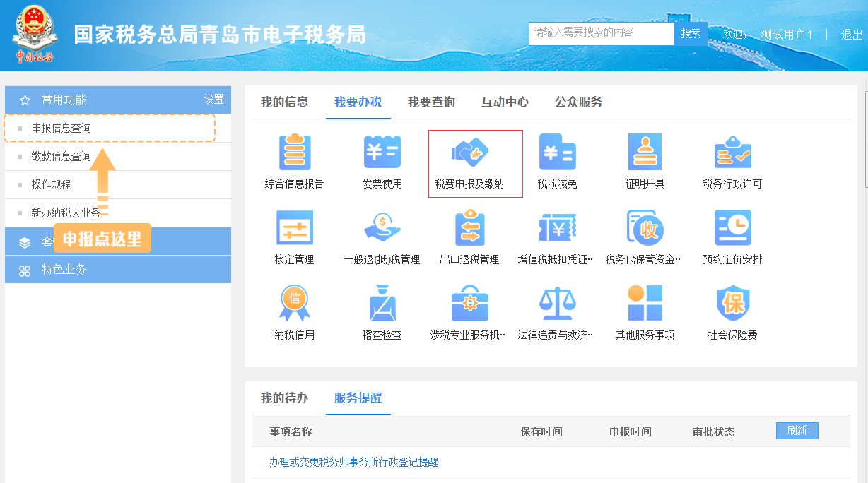Click the 稽查检查 icon
Viewport: 868px width, 483px height.
(x=382, y=304)
